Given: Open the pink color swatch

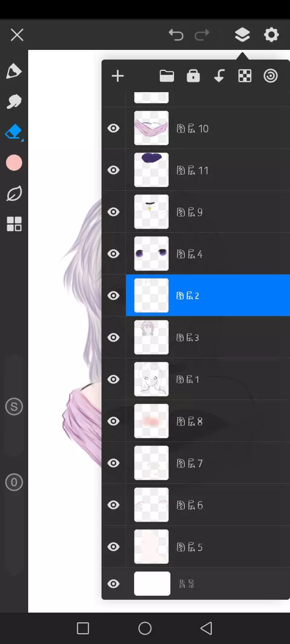Looking at the screenshot, I should 14,163.
